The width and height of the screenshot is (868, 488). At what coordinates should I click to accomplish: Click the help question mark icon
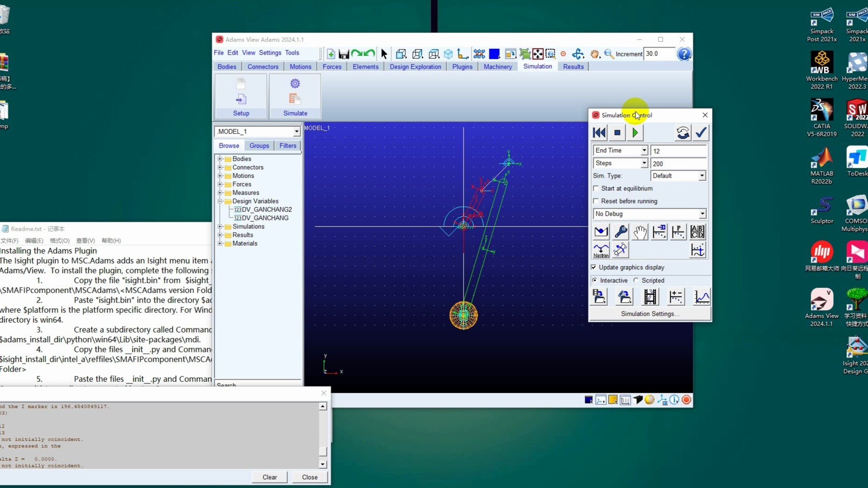pos(684,54)
